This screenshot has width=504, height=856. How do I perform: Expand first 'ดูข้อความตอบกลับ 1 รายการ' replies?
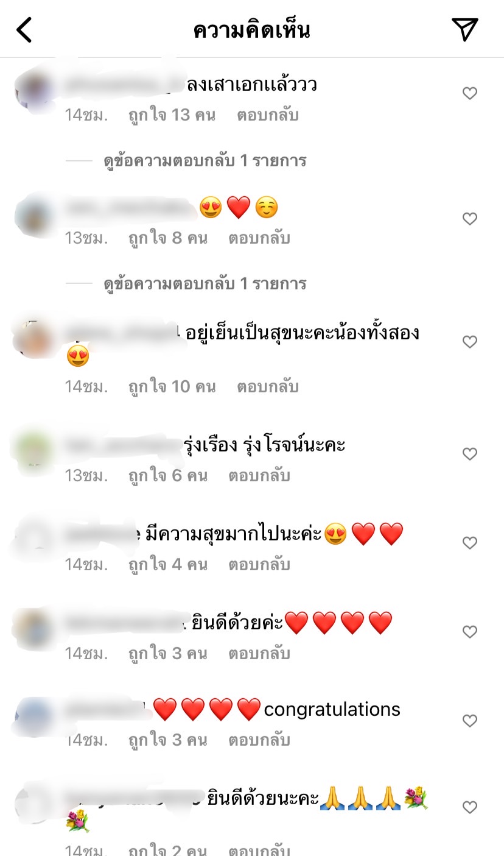coord(205,161)
